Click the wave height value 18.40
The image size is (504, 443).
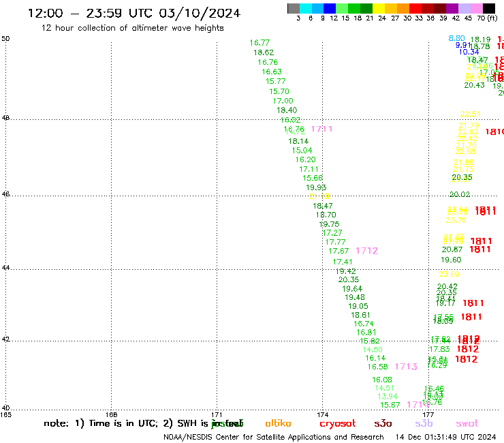click(287, 110)
